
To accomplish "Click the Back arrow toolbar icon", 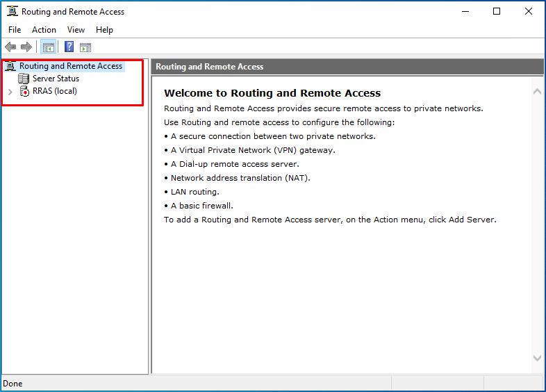I will [x=10, y=47].
